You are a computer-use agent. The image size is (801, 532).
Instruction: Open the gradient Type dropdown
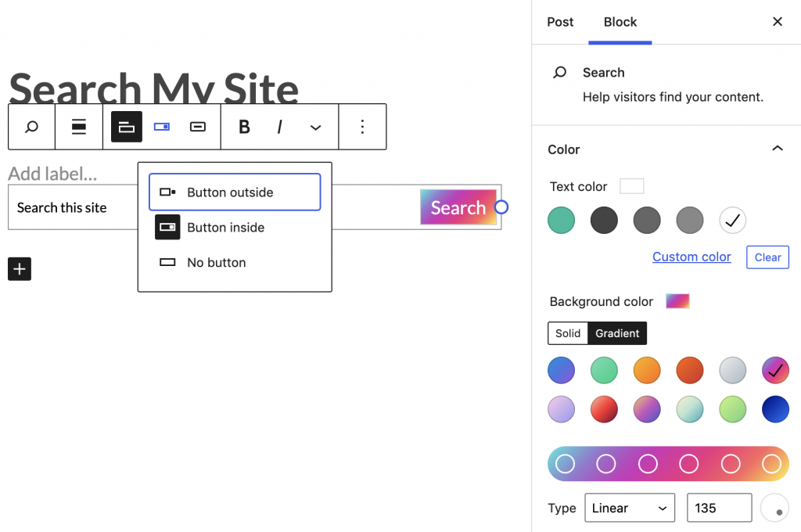tap(630, 508)
